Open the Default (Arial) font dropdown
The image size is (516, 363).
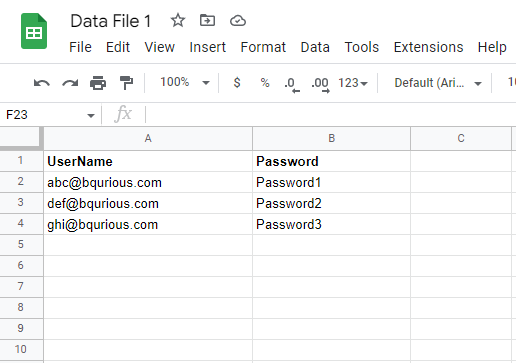click(438, 83)
